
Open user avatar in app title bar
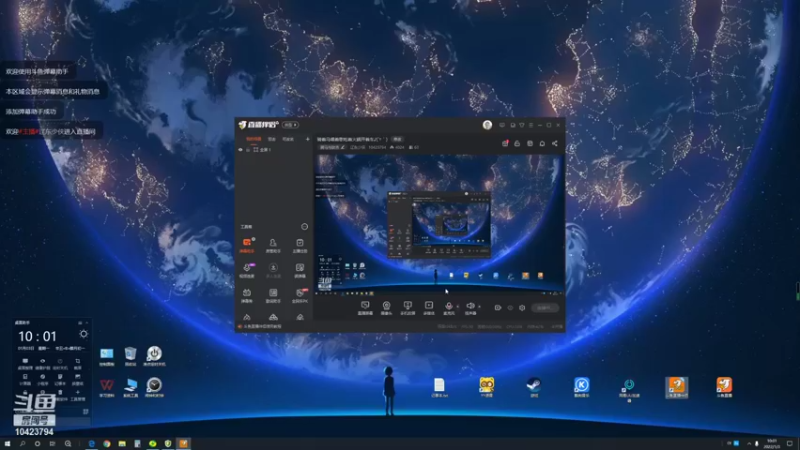(x=487, y=124)
